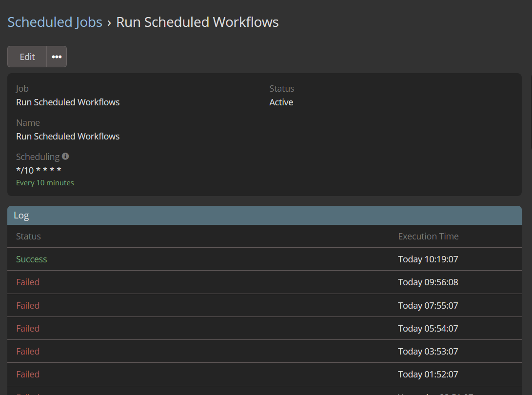
Task: Click the Log panel header
Action: (x=264, y=216)
